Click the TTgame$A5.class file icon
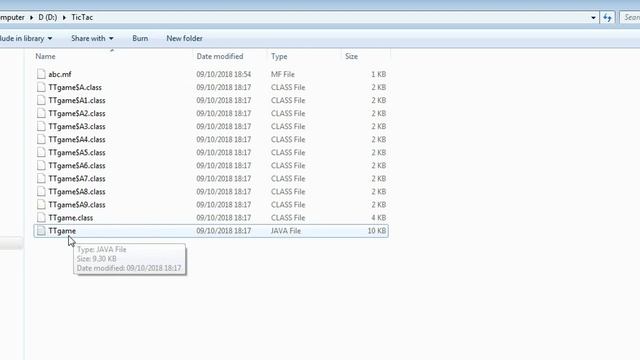 click(x=41, y=152)
